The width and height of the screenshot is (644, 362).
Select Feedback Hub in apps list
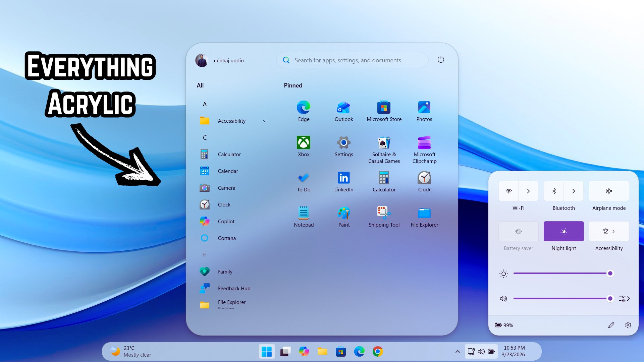(234, 288)
